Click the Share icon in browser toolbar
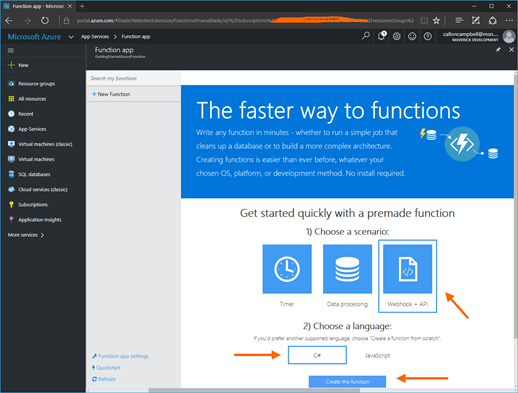 point(493,21)
